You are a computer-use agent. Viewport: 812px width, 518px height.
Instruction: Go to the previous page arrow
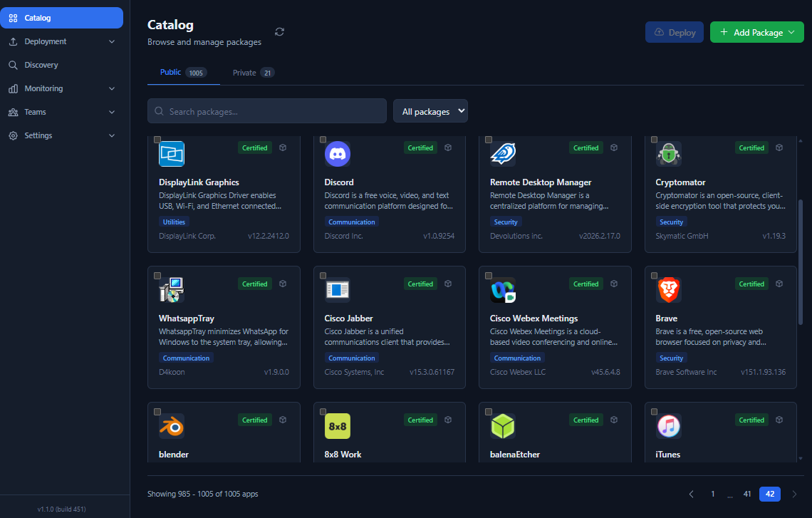pyautogui.click(x=691, y=494)
